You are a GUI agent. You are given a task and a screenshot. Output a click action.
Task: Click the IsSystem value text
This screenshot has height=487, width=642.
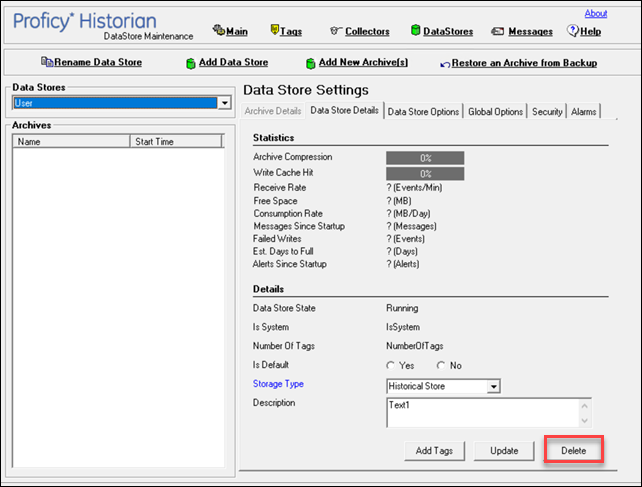(403, 327)
